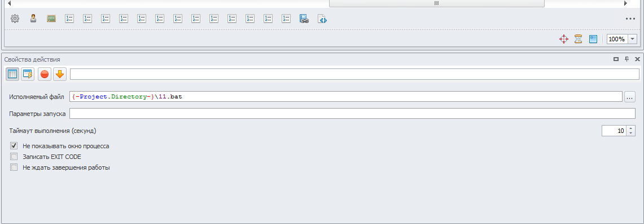Viewport: 644px width, 224px height.
Task: Open the gear settings icon in toolbar
Action: [15, 19]
